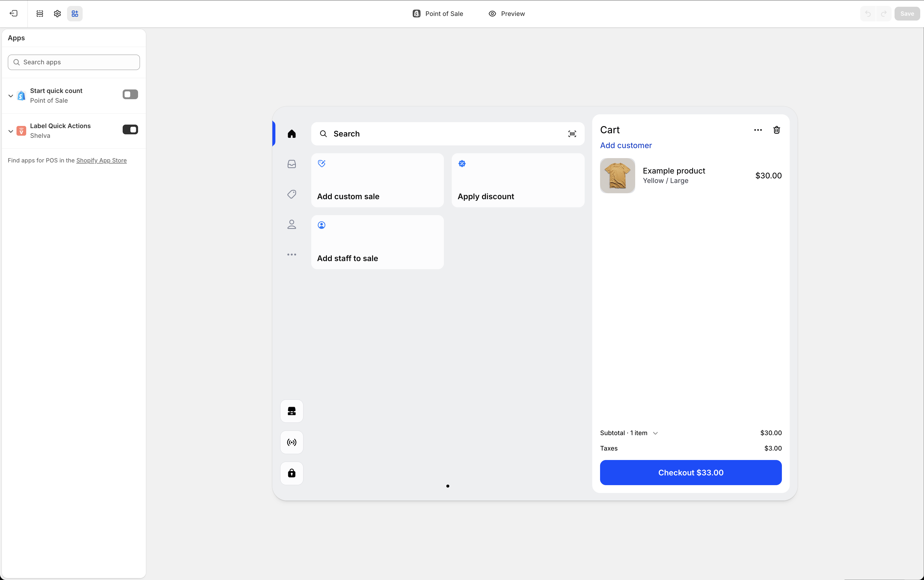
Task: Expand the Label Quick Actions app
Action: [x=11, y=131]
